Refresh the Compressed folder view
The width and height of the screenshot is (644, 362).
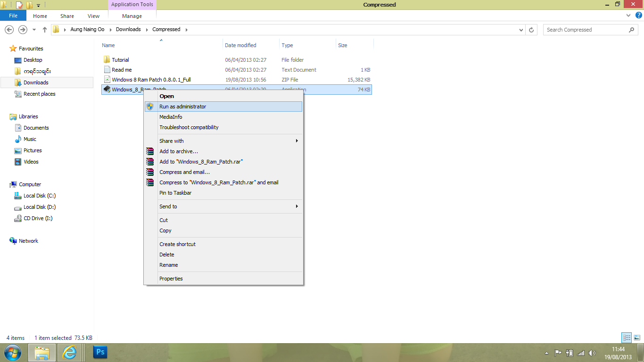point(532,29)
